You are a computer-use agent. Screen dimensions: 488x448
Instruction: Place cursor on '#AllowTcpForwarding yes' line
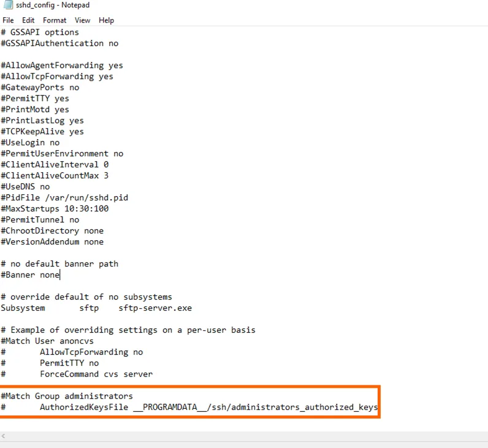coord(57,77)
